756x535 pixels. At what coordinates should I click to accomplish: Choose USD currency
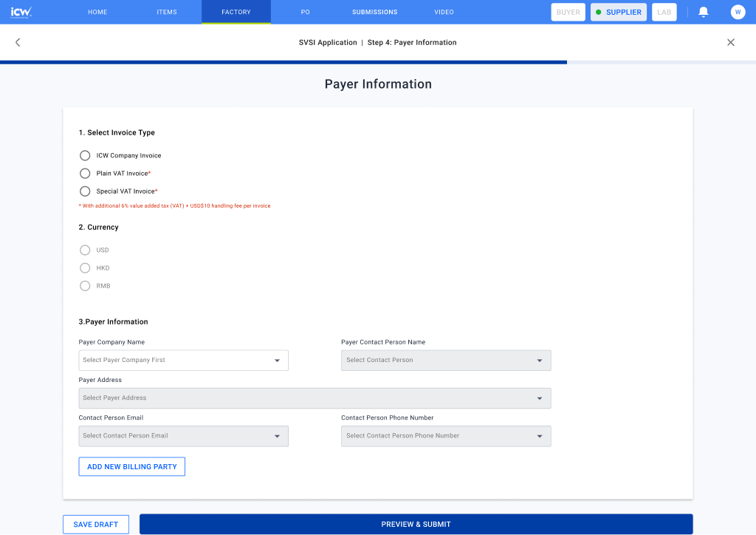coord(85,250)
